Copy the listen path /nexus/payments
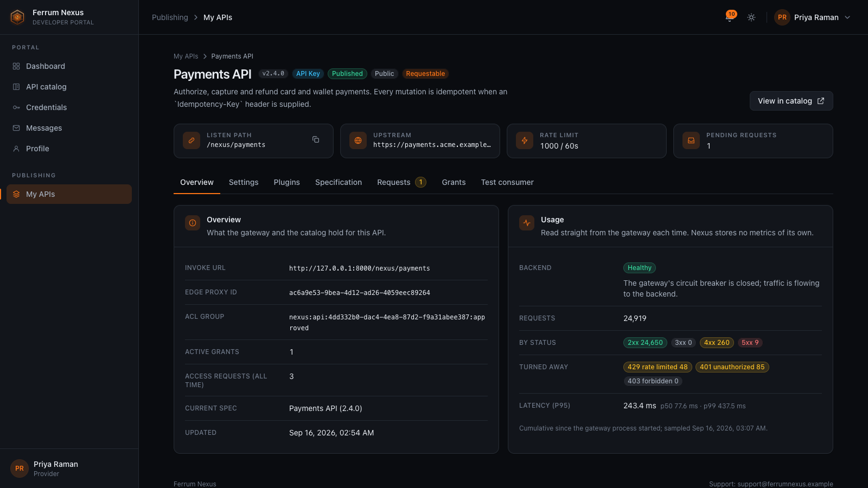The height and width of the screenshot is (488, 868). (316, 139)
